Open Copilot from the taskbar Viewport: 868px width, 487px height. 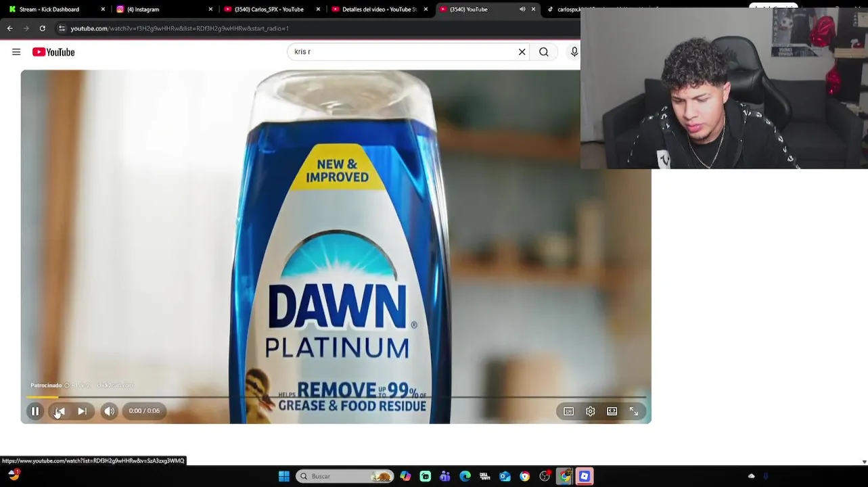click(x=405, y=476)
